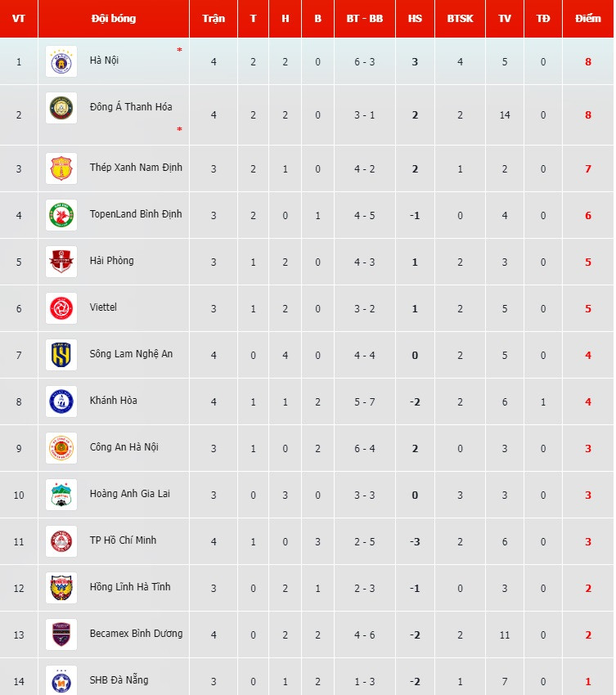Click the Đông Á Thanh Hóa club logo
Screen dimensions: 616x695
point(61,108)
